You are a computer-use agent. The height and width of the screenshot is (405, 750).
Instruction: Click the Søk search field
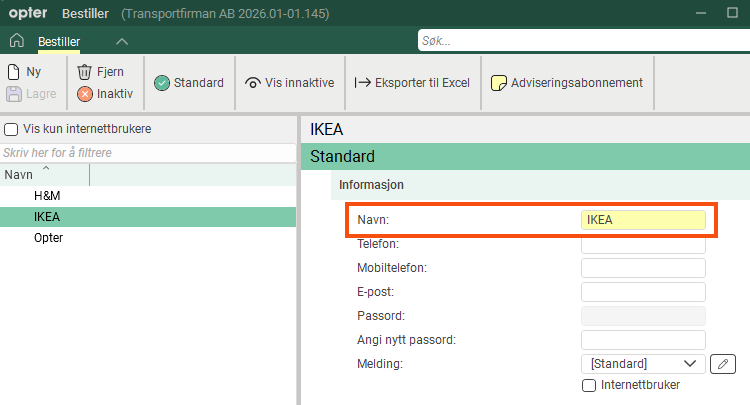580,41
